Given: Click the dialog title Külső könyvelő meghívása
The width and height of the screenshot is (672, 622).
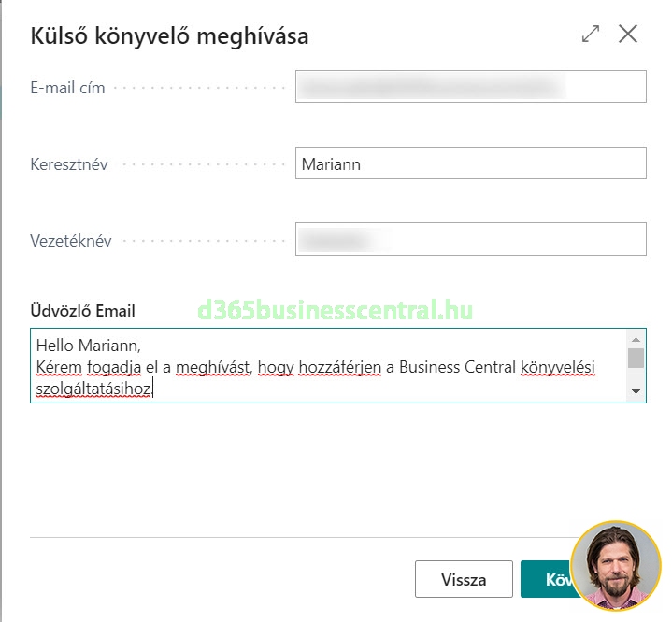Looking at the screenshot, I should (169, 36).
